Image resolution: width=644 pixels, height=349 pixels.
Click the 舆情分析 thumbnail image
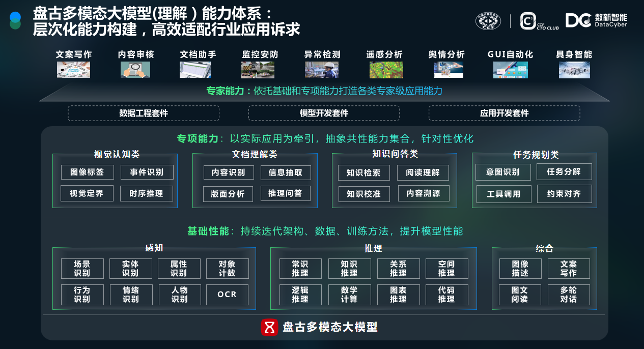449,70
